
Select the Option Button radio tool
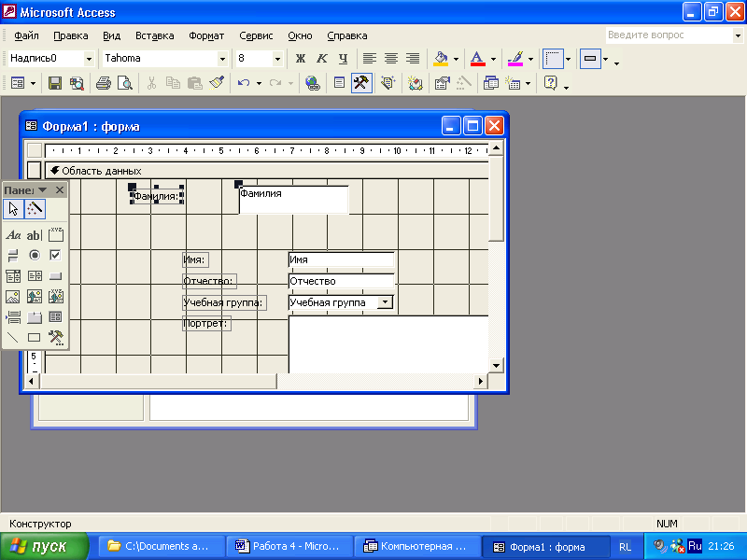(35, 256)
